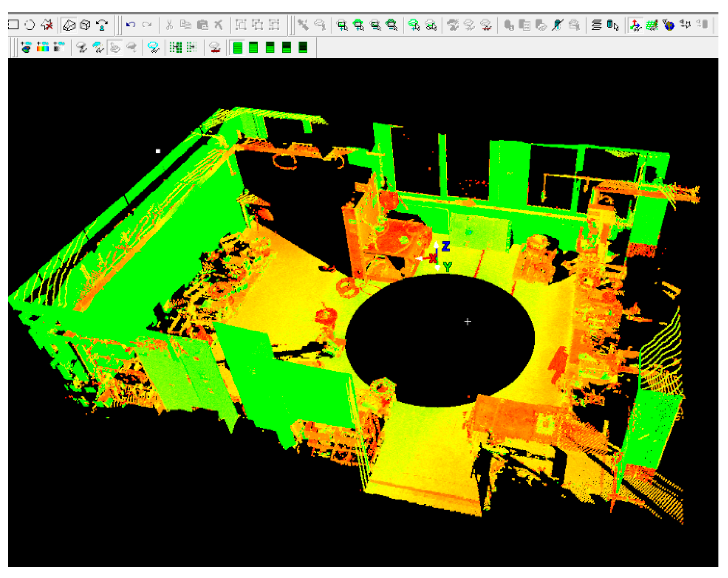
Task: Click the cylinder object pick tool
Action: [x=612, y=25]
